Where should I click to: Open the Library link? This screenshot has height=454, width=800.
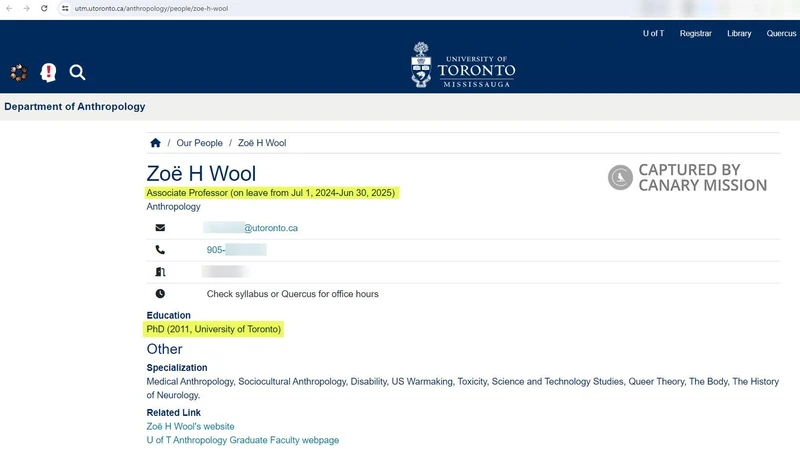point(739,33)
